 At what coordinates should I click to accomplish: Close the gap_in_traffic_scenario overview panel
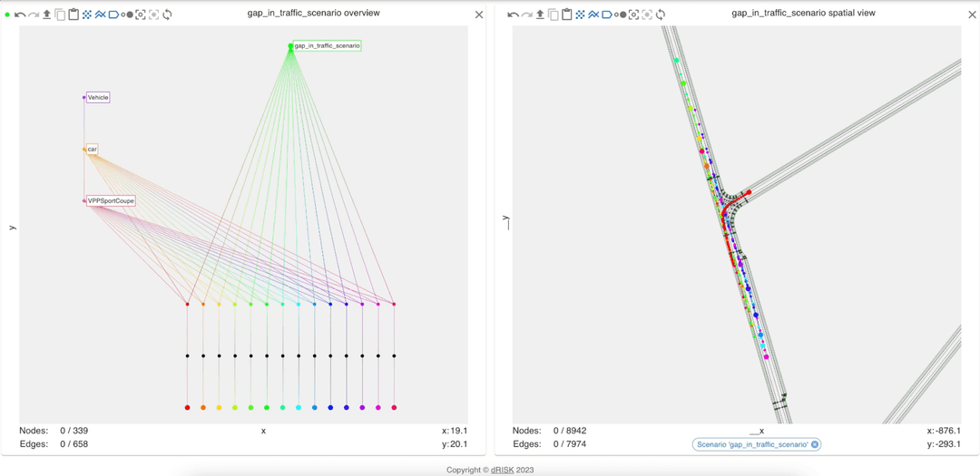coord(479,15)
